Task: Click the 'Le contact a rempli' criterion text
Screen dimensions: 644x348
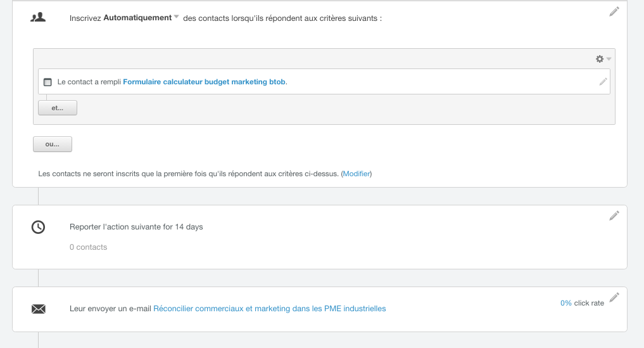Action: pos(89,82)
